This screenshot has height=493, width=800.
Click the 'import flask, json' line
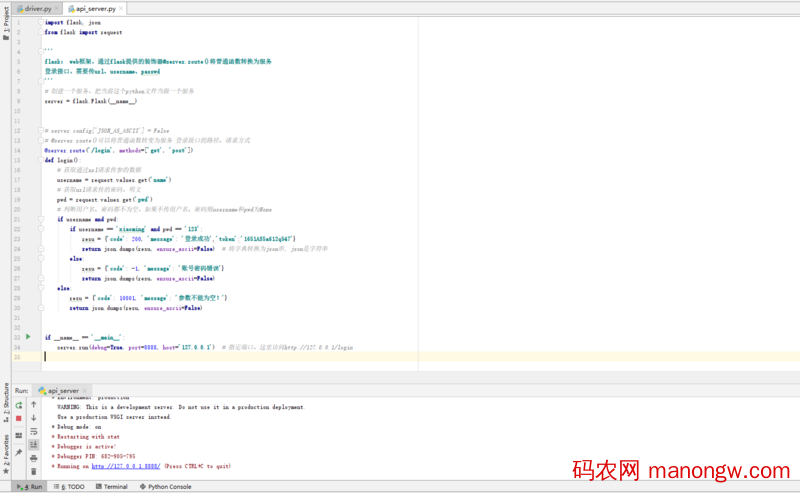[72, 22]
